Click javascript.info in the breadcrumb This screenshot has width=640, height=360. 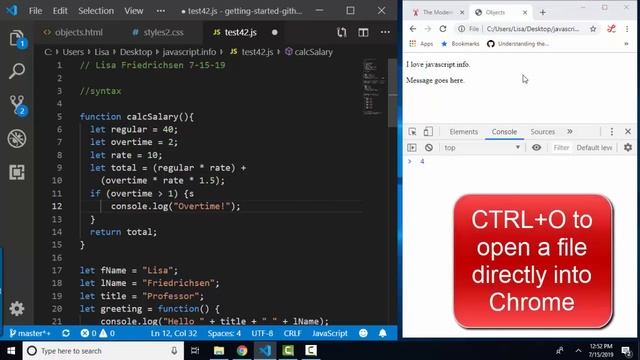click(189, 52)
